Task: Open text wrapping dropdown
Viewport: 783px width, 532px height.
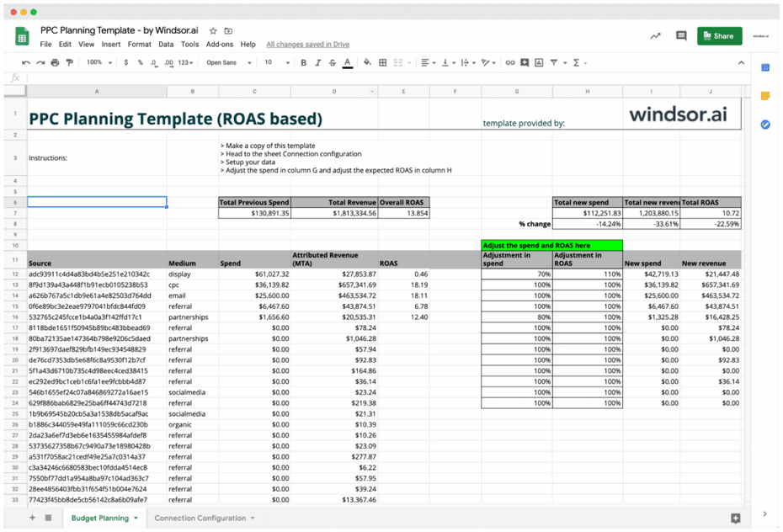Action: pyautogui.click(x=468, y=62)
